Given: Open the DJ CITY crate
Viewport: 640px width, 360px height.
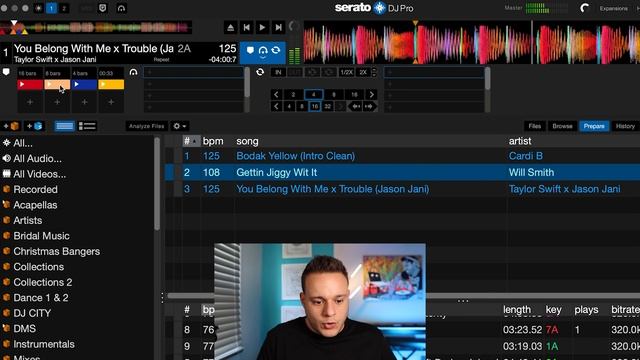Looking at the screenshot, I should pyautogui.click(x=32, y=313).
